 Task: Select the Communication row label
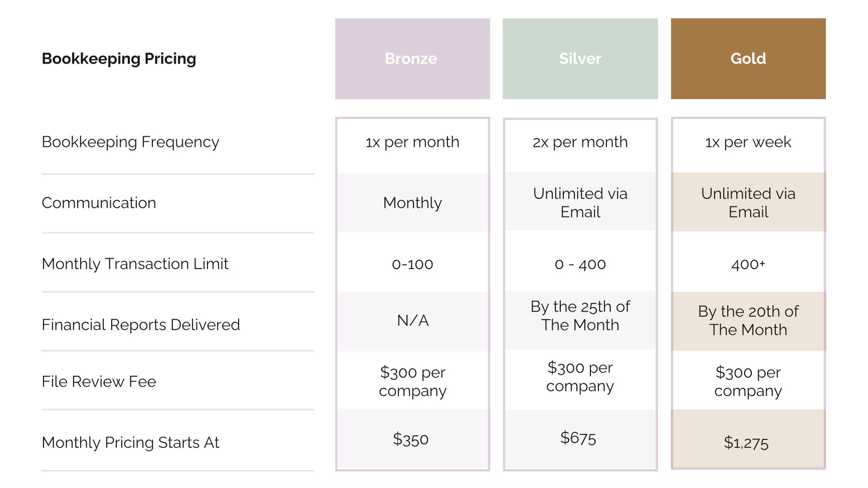(x=99, y=203)
